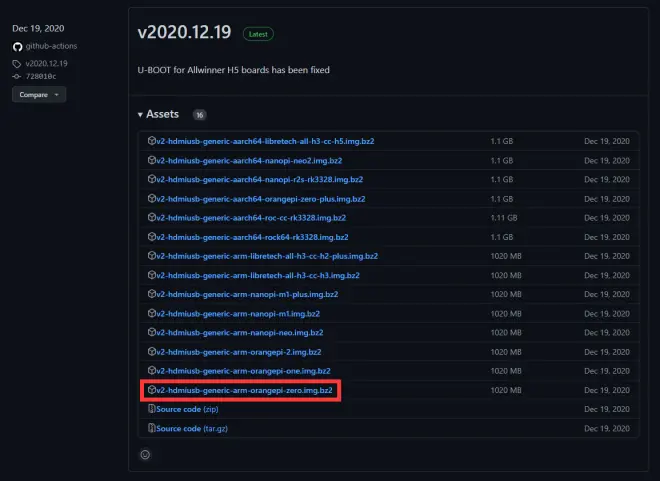Viewport: 660px width, 481px height.
Task: Download libretech-all-h3-cc-h5 image
Action: point(265,141)
